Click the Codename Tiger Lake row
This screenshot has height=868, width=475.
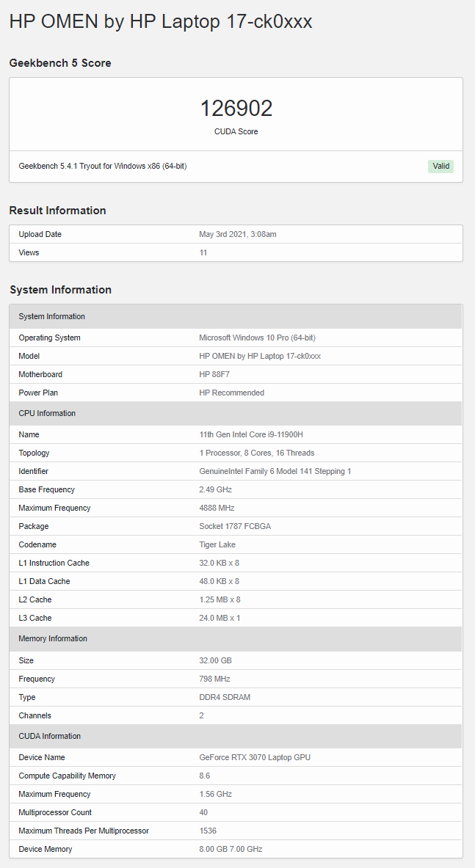[x=236, y=544]
